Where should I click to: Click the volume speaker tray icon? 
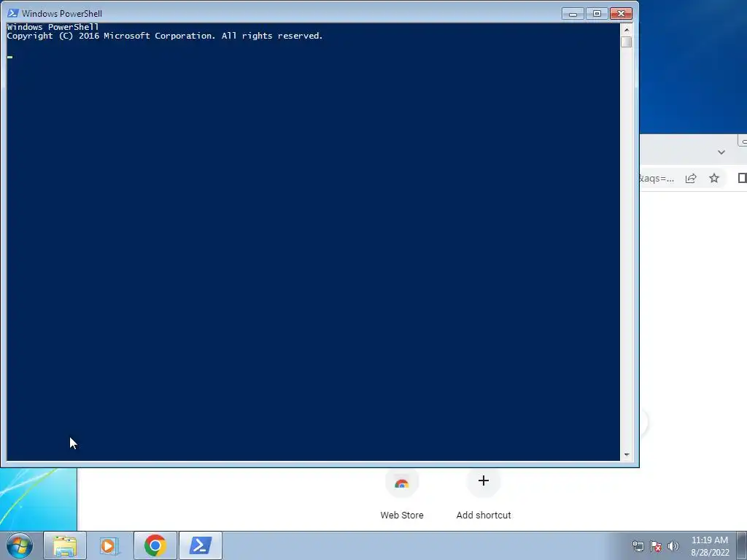(x=673, y=546)
